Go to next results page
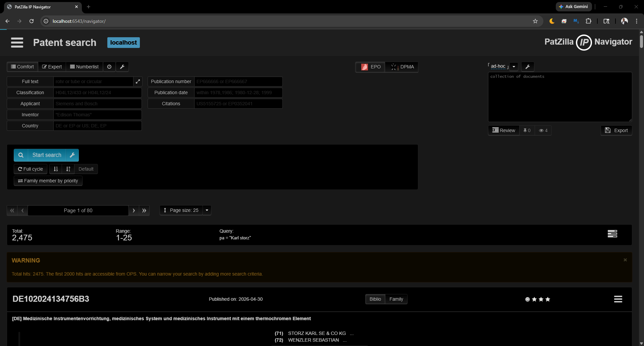644x346 pixels. pos(134,211)
